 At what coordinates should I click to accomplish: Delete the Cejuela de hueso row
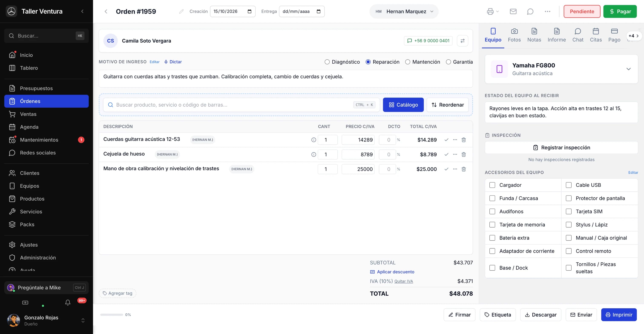pyautogui.click(x=463, y=154)
